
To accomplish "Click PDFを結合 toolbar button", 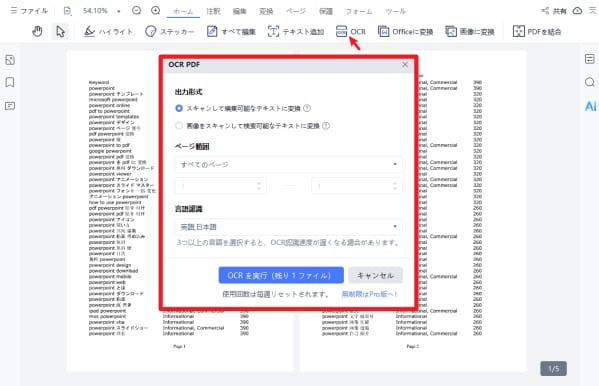I will (537, 31).
